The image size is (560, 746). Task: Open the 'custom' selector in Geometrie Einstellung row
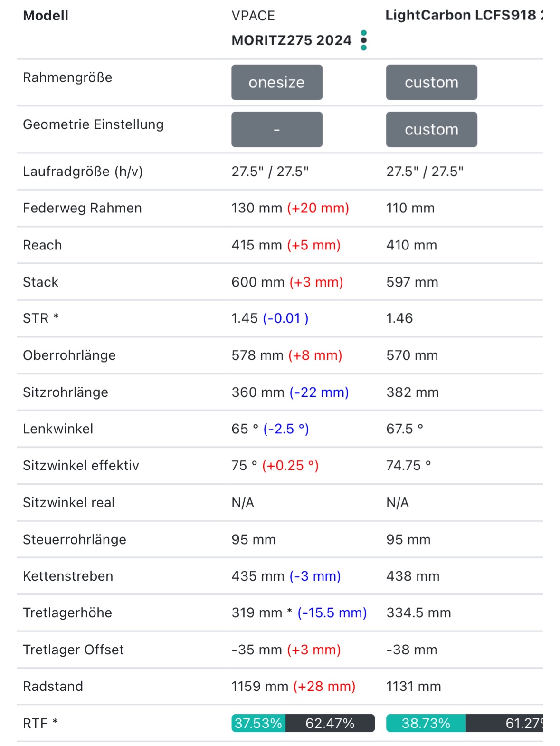tap(431, 129)
